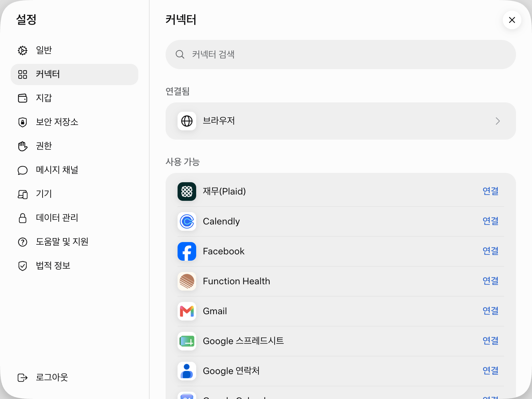Click the Google 스프레드시트 row name
Screen dimensions: 532x399
(243, 341)
